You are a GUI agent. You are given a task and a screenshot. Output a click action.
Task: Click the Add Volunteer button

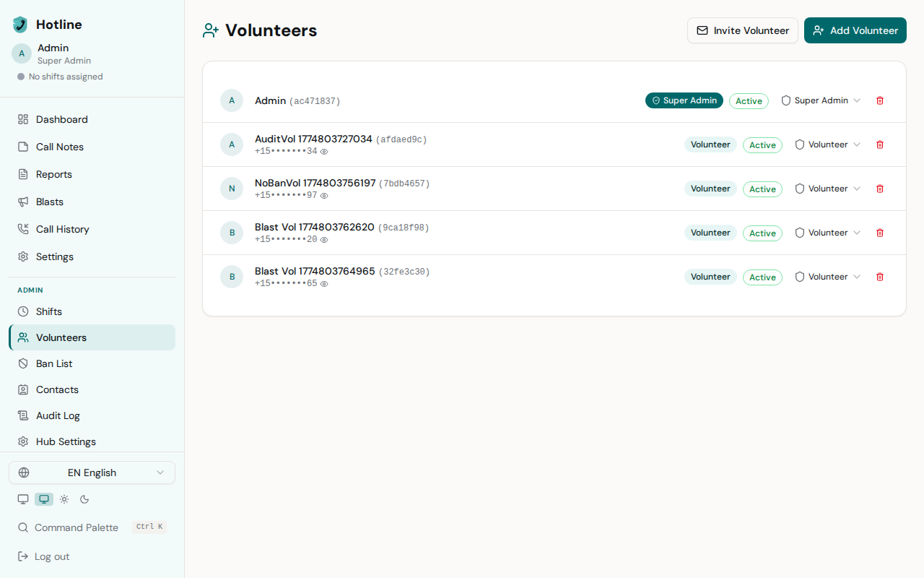pos(855,30)
